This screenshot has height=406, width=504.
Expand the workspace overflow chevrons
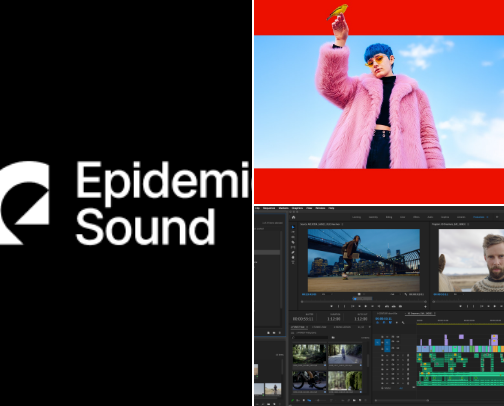[x=497, y=217]
